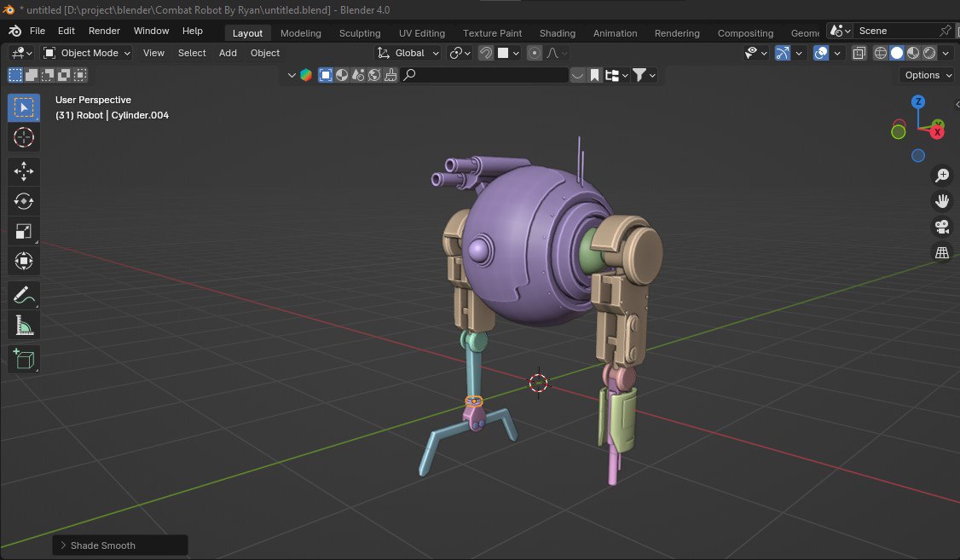Set selection mode to Intersect

80,75
